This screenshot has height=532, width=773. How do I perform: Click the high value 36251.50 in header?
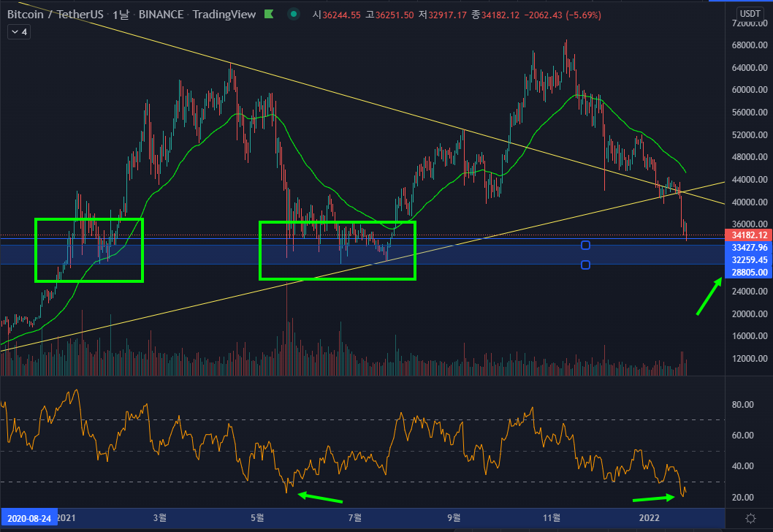point(395,15)
